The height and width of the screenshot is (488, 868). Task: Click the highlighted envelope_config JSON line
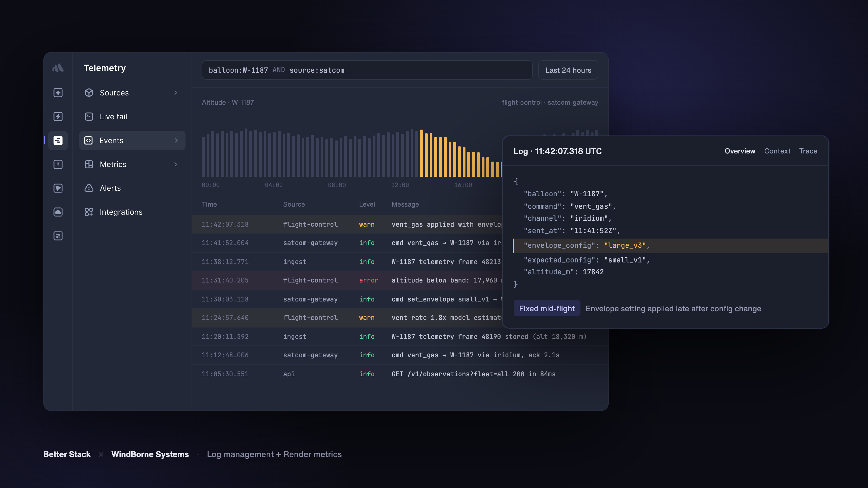[x=670, y=246]
